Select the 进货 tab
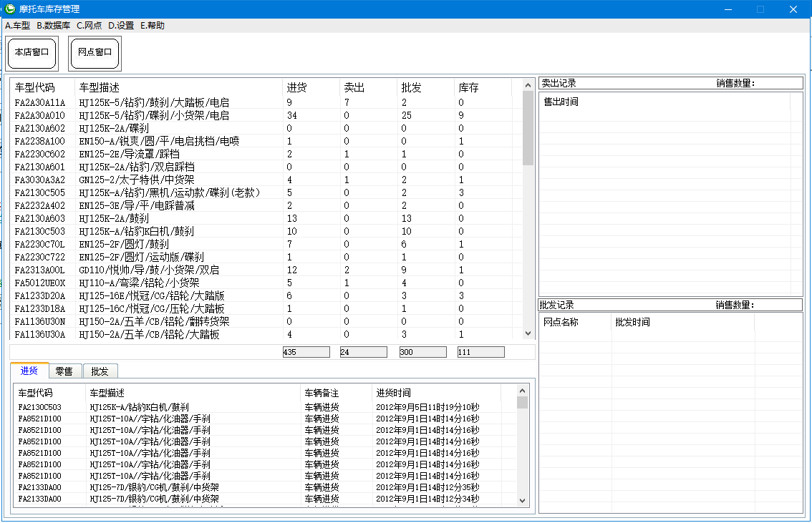This screenshot has width=812, height=523. [x=29, y=371]
